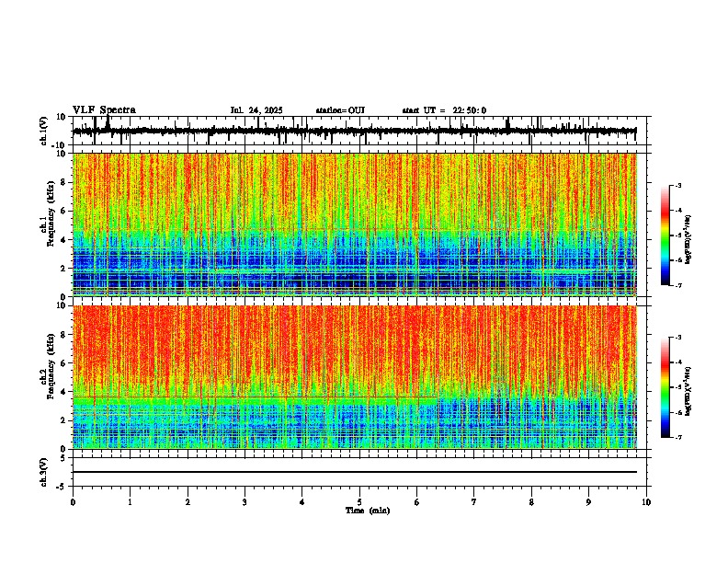This screenshot has height=563, width=728.
Task: Click the "ch.1(V)" waveform axis label
Action: pyautogui.click(x=44, y=131)
